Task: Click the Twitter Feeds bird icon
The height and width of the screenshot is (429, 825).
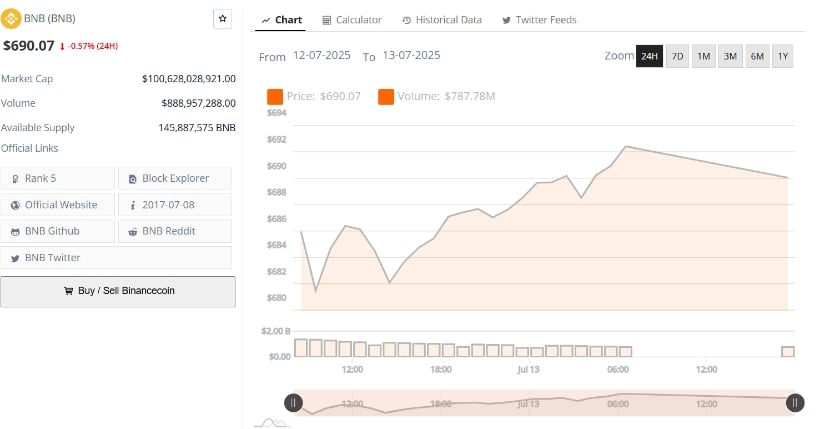Action: pyautogui.click(x=506, y=21)
